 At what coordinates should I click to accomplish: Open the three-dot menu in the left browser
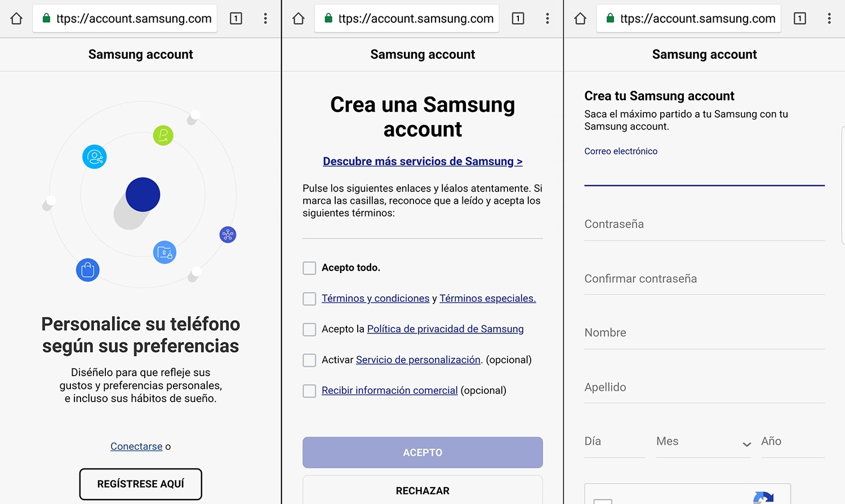(x=265, y=19)
